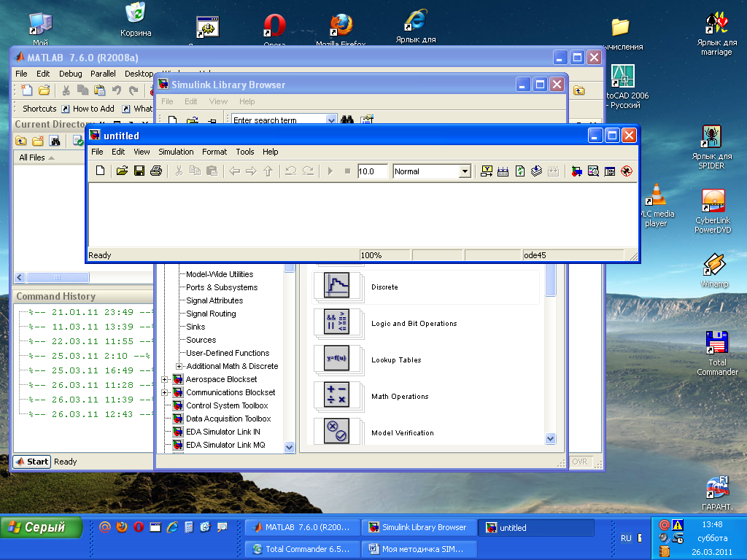Open the Library Browser icon in untitled toolbar
The width and height of the screenshot is (747, 560).
(x=576, y=171)
